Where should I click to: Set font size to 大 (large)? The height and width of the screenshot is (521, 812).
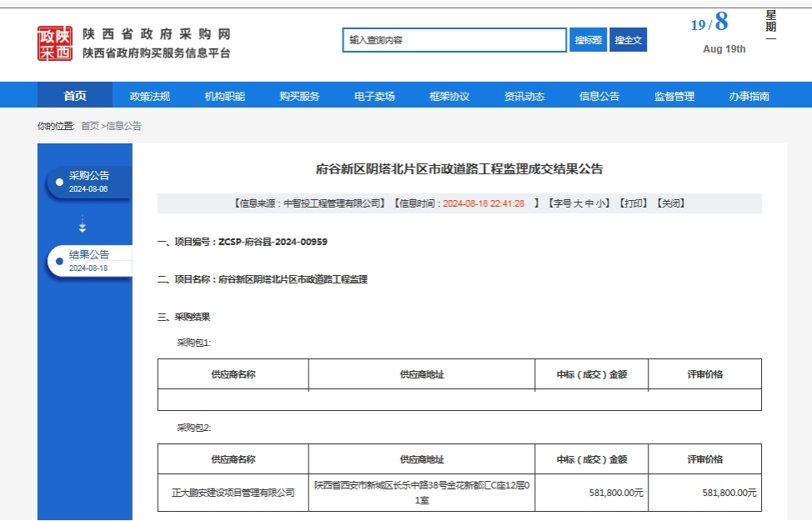click(577, 203)
